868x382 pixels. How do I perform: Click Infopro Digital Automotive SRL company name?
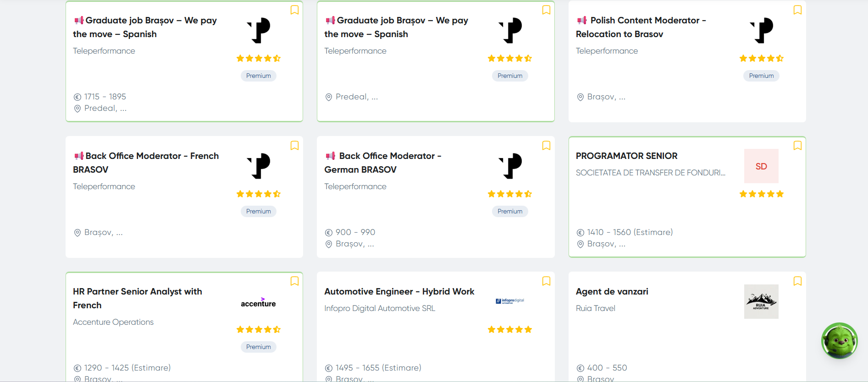point(380,308)
